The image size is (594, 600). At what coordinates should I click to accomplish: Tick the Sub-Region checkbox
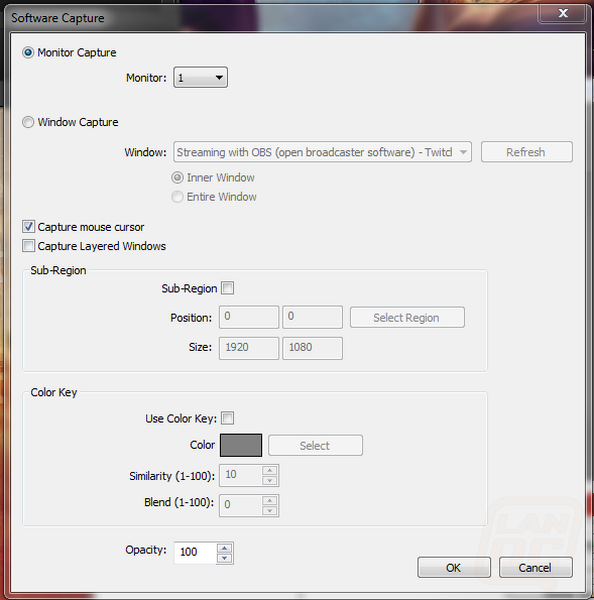coord(228,288)
